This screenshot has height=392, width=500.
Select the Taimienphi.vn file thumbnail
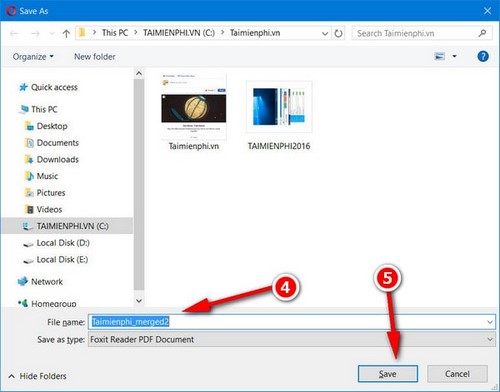click(x=194, y=112)
